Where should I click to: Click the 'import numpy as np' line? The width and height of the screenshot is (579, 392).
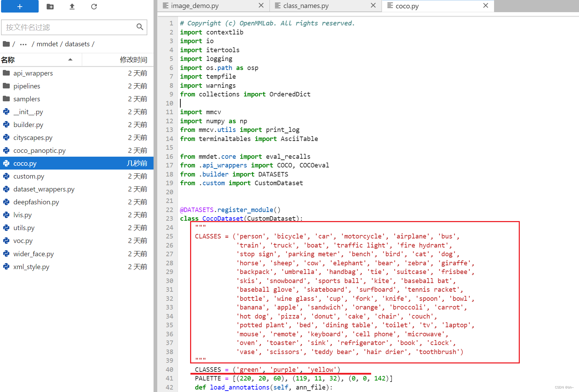click(213, 121)
